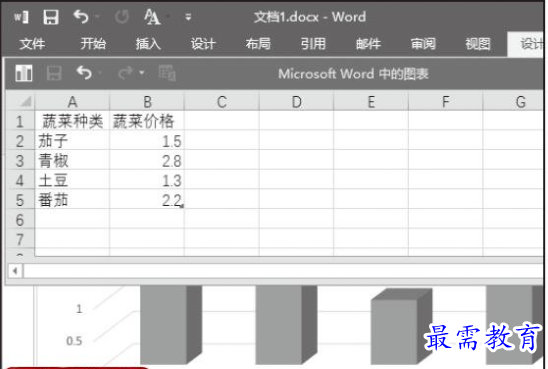Click the value cell 2.2
Viewport: 548px width, 369px height.
click(147, 200)
